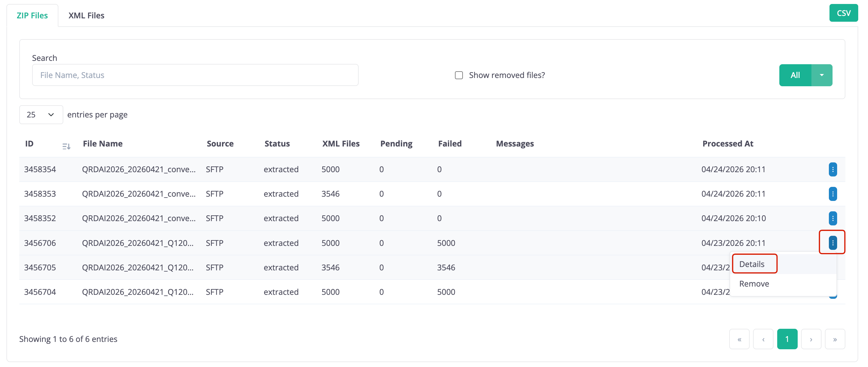Sort by XML Files column header
Image resolution: width=868 pixels, height=367 pixels.
coord(341,143)
